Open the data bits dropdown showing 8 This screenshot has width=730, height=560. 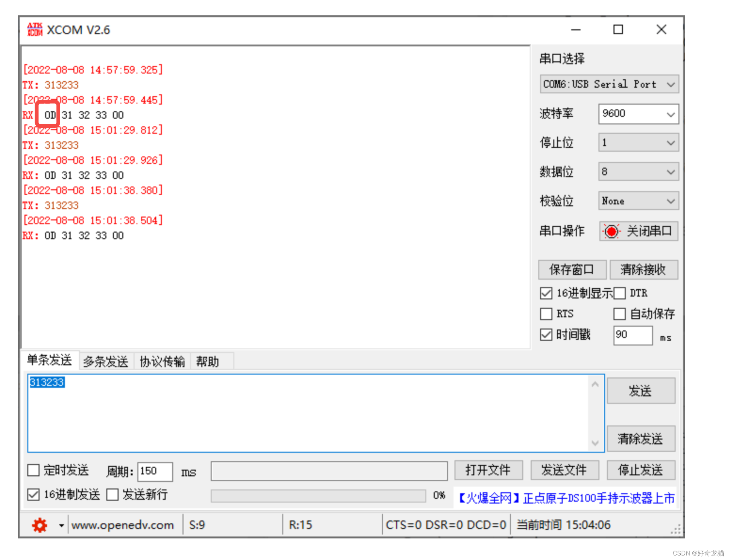pyautogui.click(x=639, y=172)
